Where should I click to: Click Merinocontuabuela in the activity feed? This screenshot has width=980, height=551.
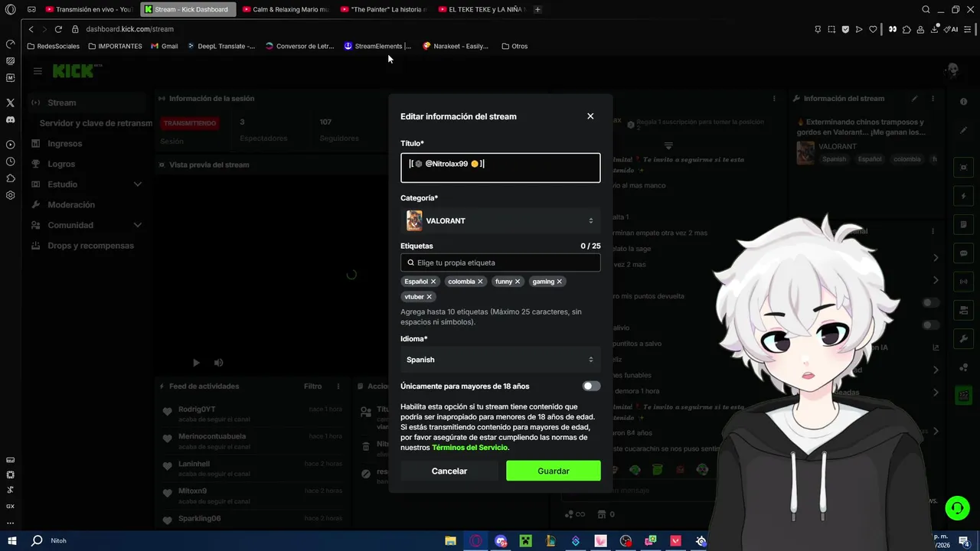click(212, 436)
